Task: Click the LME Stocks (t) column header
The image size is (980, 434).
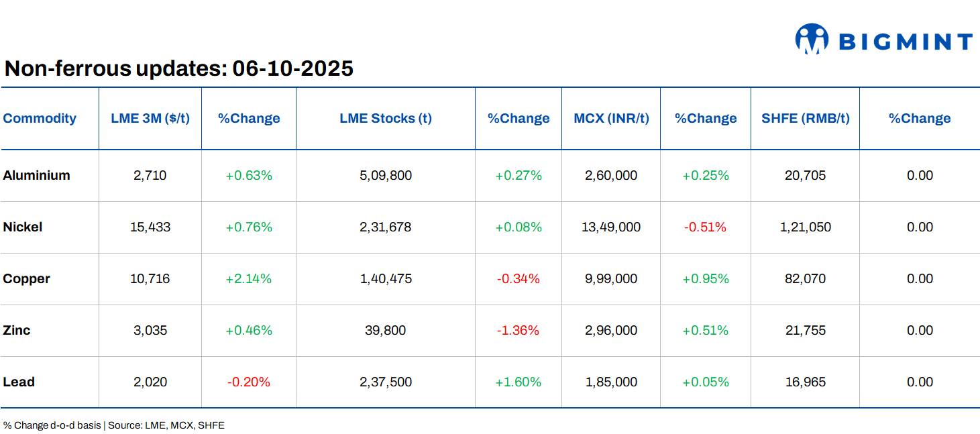Action: click(x=384, y=118)
